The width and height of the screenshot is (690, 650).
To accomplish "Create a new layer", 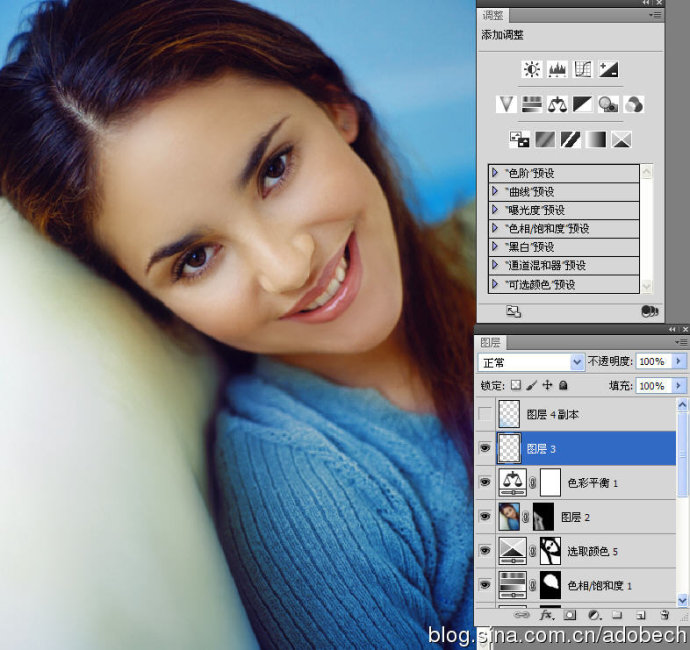I will coord(641,615).
